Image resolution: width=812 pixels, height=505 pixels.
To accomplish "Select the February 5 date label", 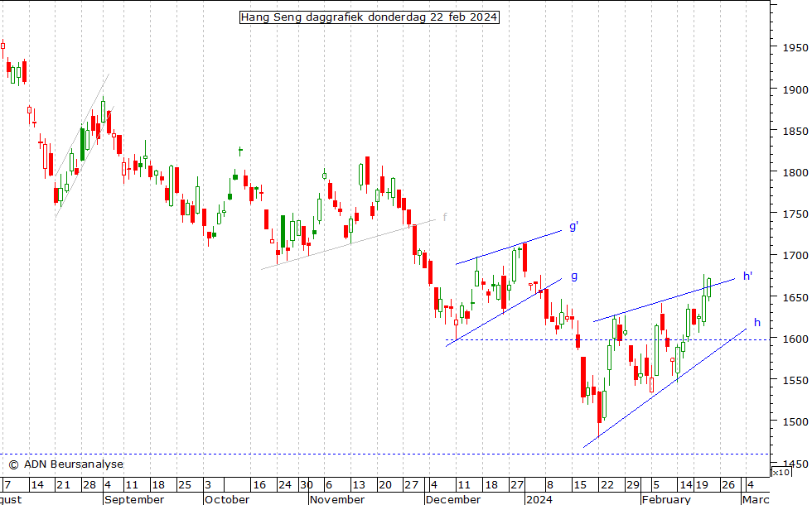I will pos(656,485).
